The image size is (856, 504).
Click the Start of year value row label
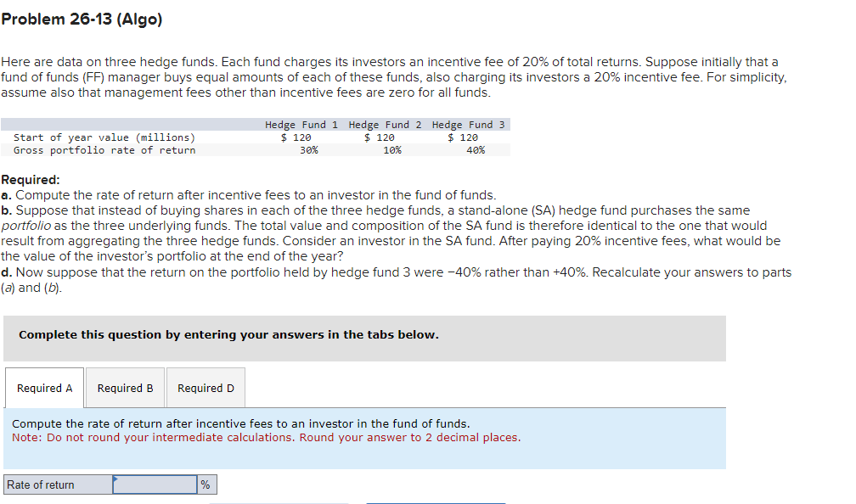[x=104, y=137]
